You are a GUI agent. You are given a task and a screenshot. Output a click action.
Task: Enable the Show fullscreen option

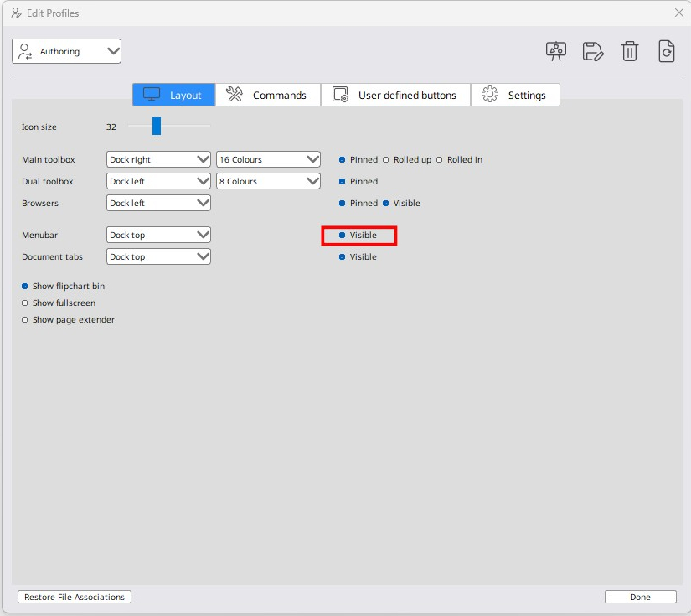pyautogui.click(x=25, y=303)
